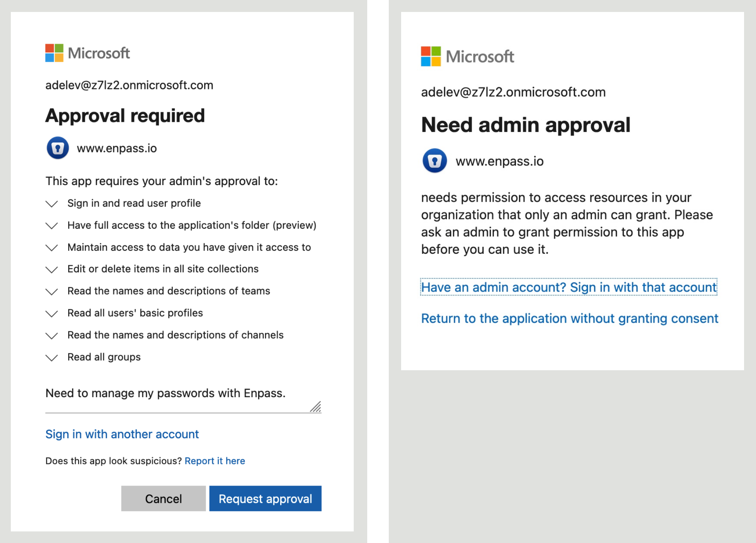This screenshot has height=543, width=756.
Task: Click the Cancel button
Action: pyautogui.click(x=163, y=498)
